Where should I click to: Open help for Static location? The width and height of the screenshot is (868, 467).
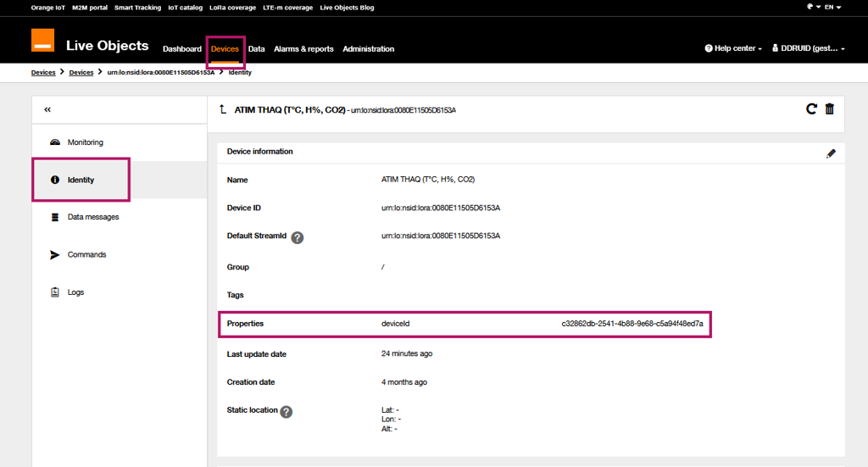pos(287,412)
